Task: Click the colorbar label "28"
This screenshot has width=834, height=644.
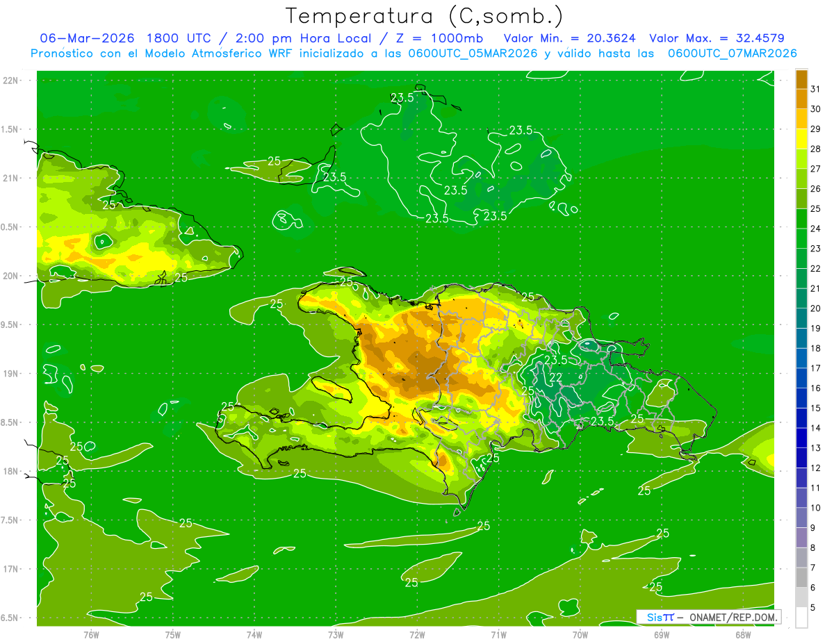Action: coord(816,149)
